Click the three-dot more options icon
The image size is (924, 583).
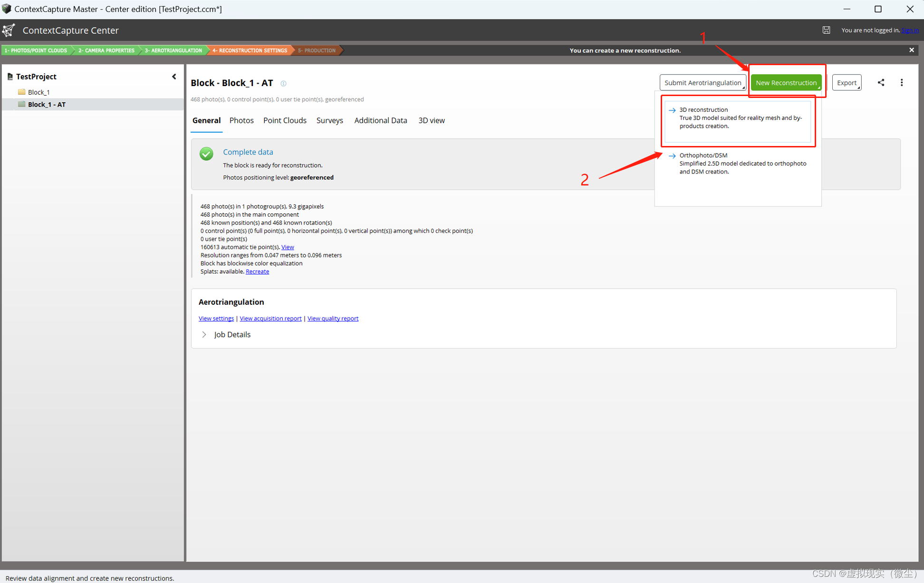click(902, 82)
